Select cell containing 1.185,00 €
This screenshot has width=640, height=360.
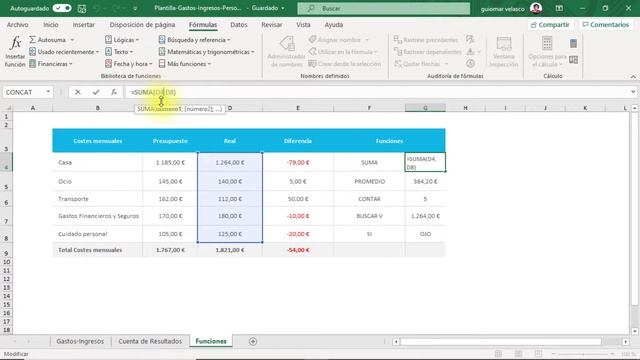(x=170, y=162)
